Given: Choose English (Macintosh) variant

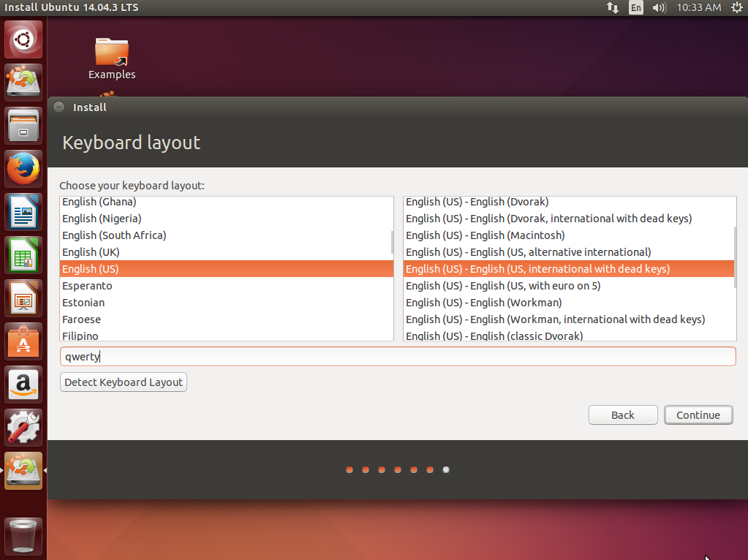Looking at the screenshot, I should [569, 235].
